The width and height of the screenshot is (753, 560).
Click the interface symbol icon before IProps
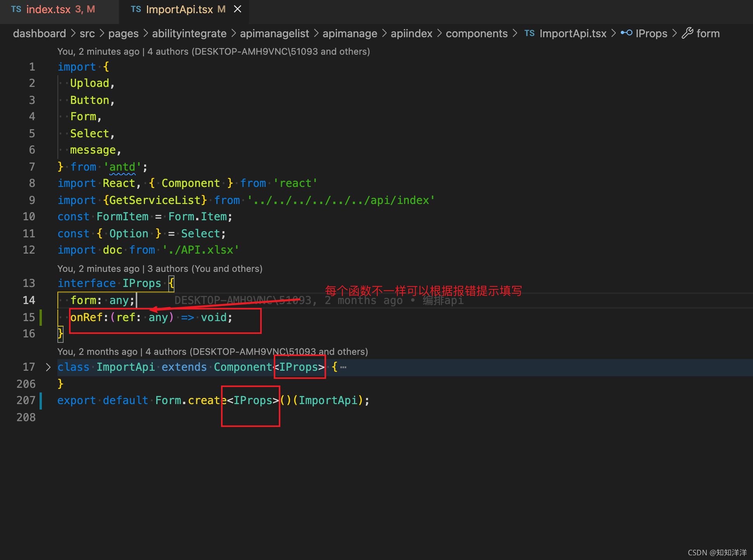[x=627, y=33]
